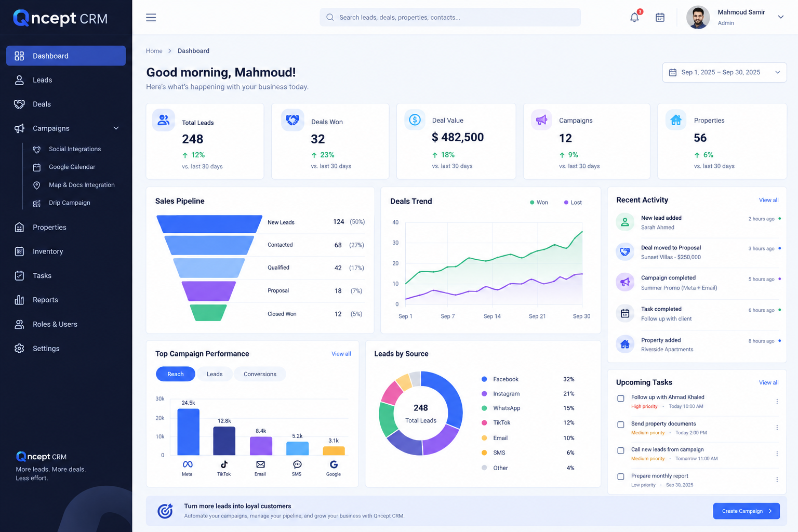Select the SMS bubble icon in chart
Viewport: 798px width, 532px height.
click(x=297, y=464)
